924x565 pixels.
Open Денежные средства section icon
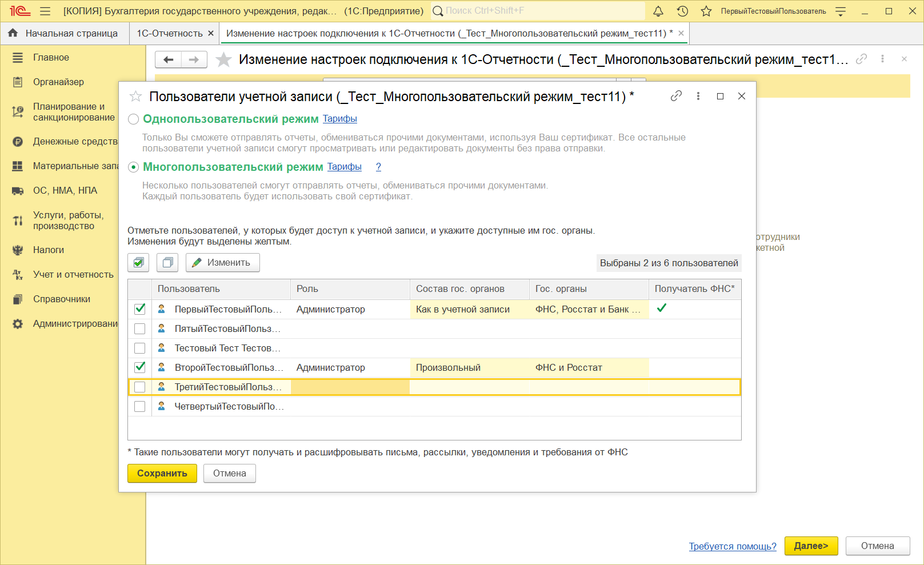click(18, 142)
